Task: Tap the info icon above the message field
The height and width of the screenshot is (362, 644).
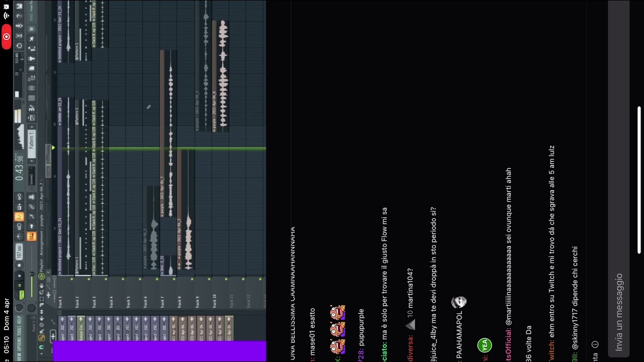Action: tap(595, 344)
